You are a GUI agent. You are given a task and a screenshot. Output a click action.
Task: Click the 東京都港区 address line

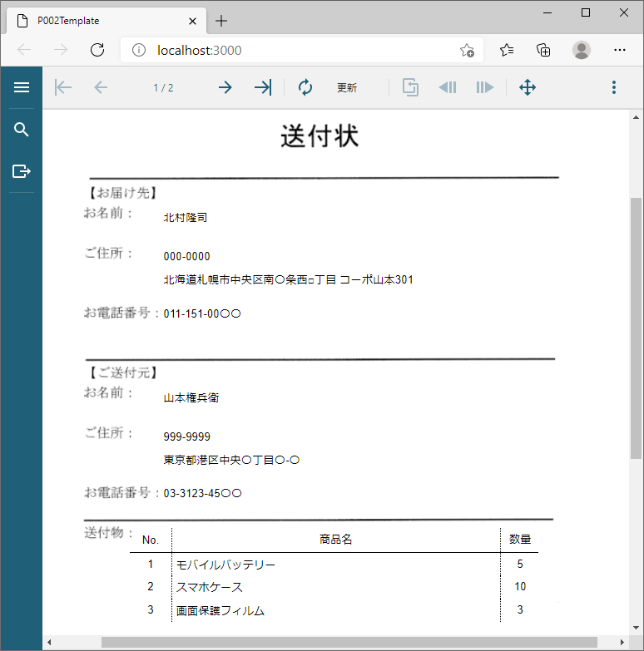231,460
